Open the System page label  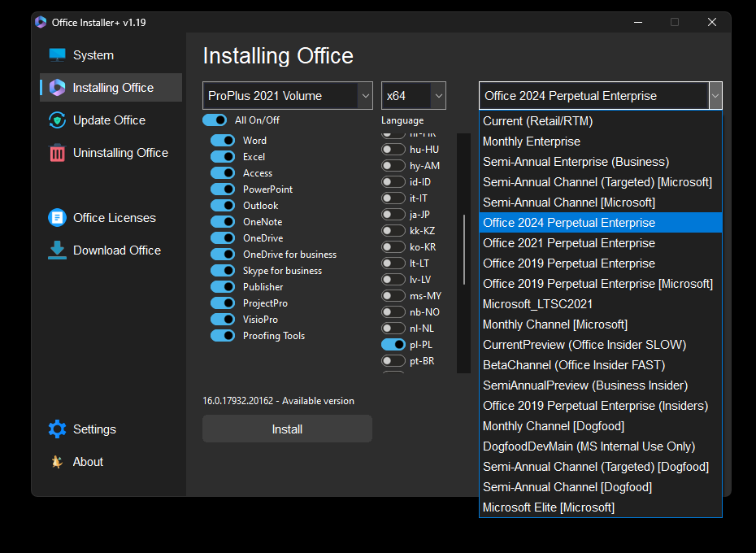pyautogui.click(x=93, y=55)
